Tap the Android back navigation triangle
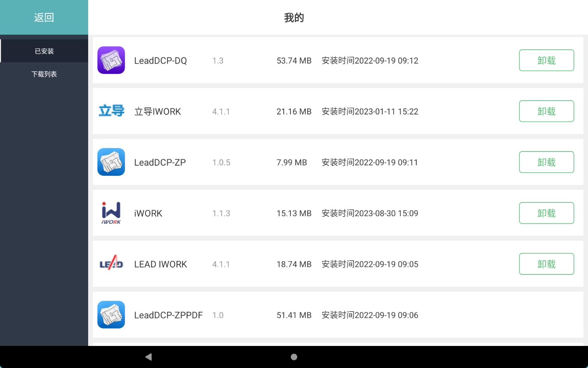This screenshot has width=588, height=368. [148, 357]
